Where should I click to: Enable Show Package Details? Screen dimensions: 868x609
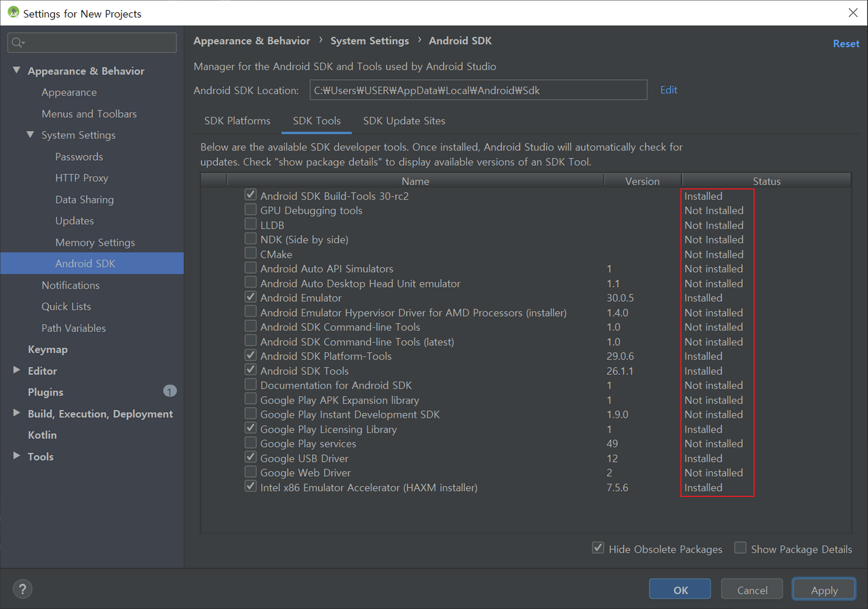point(741,548)
